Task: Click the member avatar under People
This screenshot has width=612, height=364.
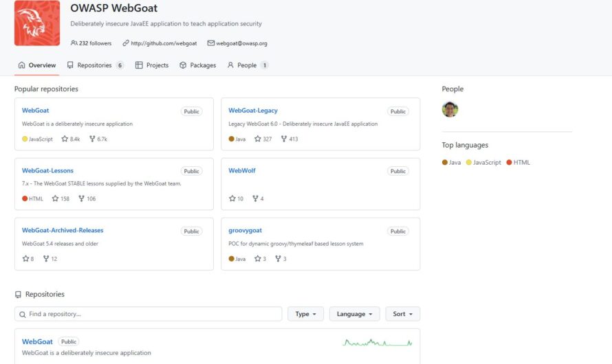Action: [450, 109]
